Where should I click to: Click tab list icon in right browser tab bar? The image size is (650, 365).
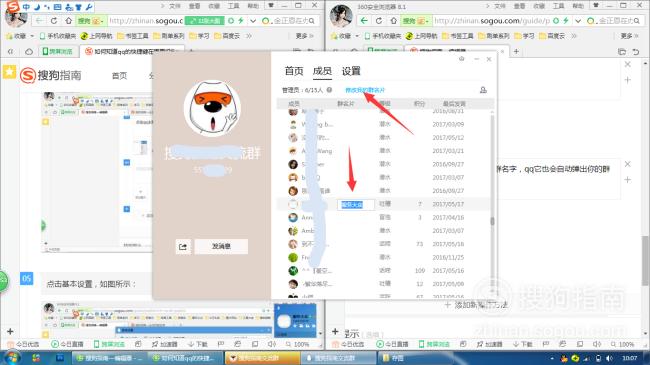tap(621, 52)
